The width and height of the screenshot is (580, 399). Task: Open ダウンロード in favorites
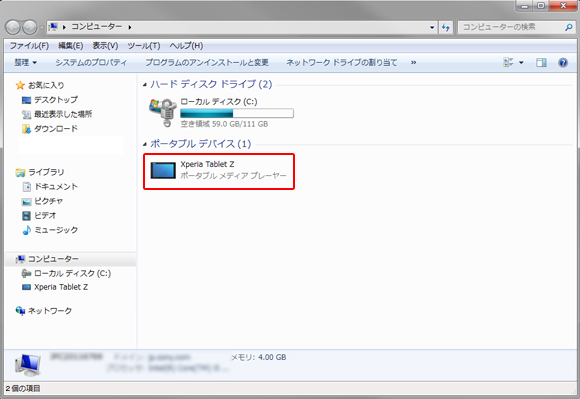[x=56, y=129]
